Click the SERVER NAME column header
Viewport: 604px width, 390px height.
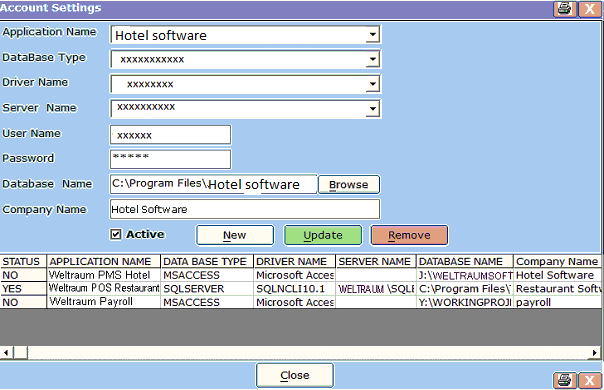376,261
